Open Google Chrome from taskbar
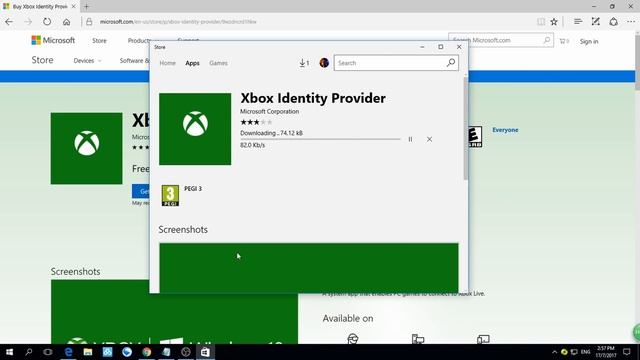Screen dimensions: 640x360 (x=147, y=352)
